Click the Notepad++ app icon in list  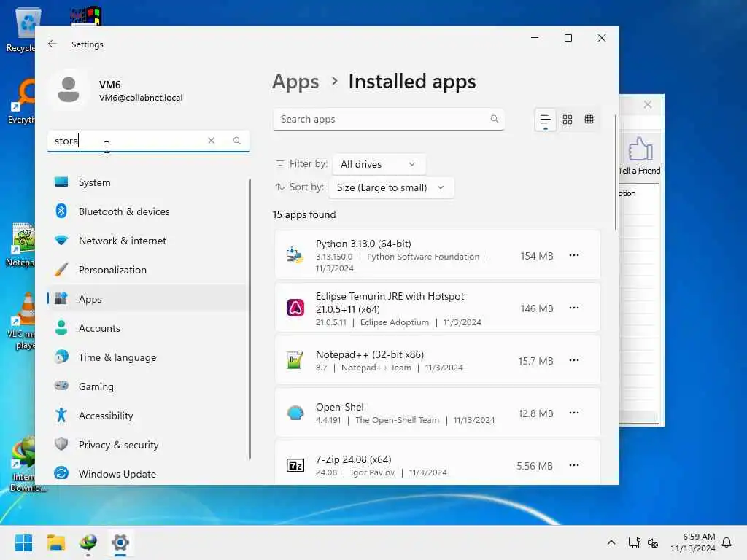point(295,360)
